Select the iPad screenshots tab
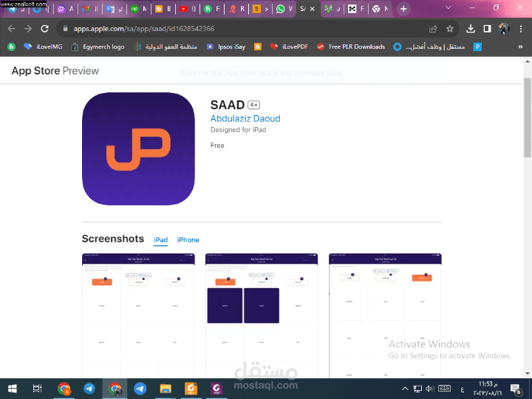 161,240
